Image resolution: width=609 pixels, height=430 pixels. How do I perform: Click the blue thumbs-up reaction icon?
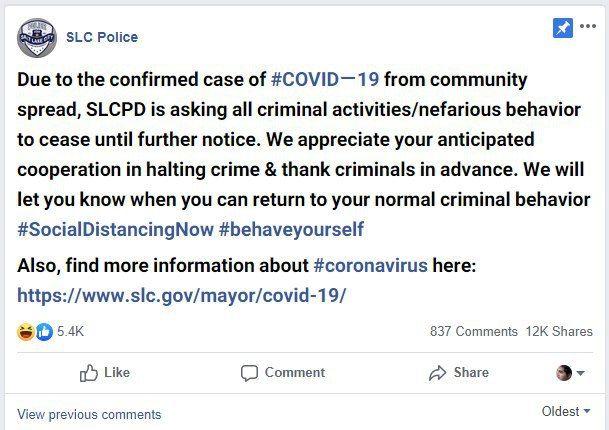(44, 332)
